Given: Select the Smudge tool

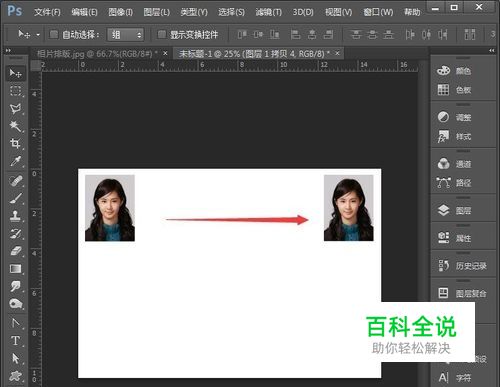Looking at the screenshot, I should point(15,286).
